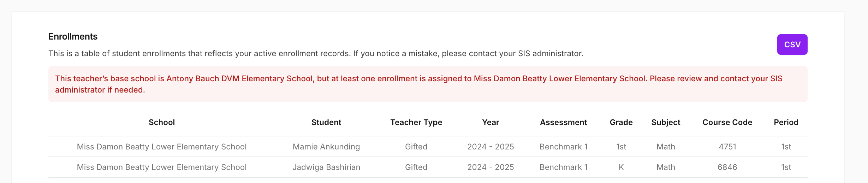
Task: Select student Mamie Ankunding
Action: 326,147
